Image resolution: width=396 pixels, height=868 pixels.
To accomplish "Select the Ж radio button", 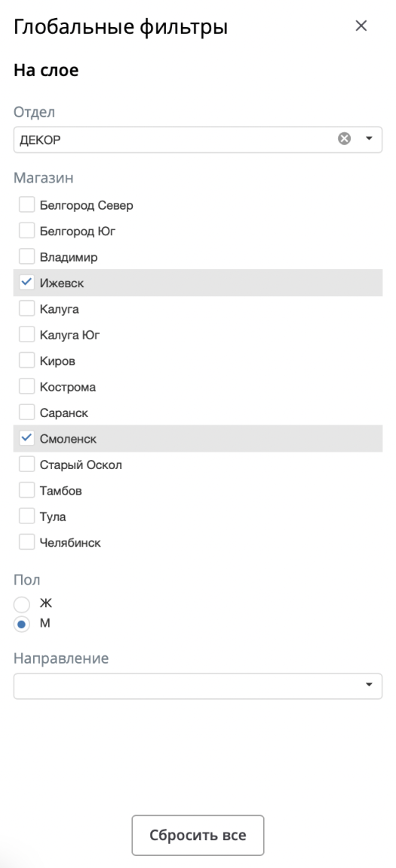I will pos(22,605).
